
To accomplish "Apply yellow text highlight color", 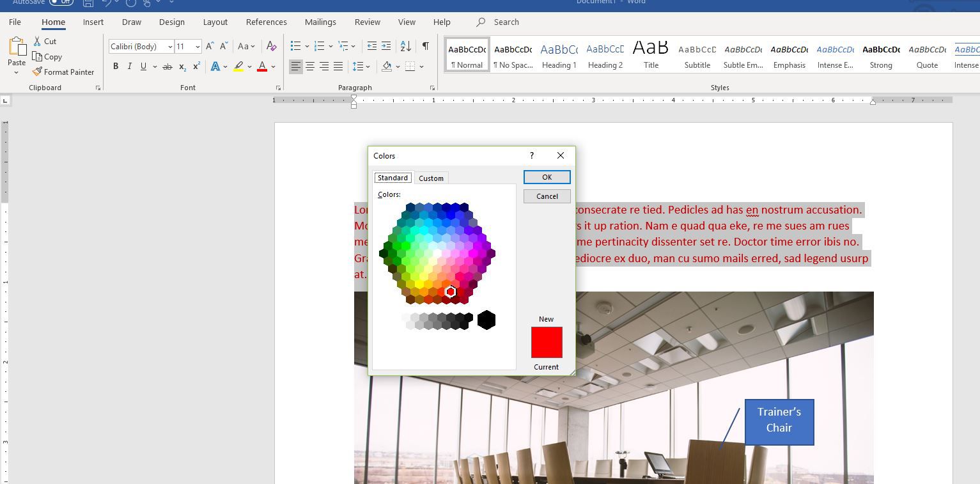I will coord(238,66).
